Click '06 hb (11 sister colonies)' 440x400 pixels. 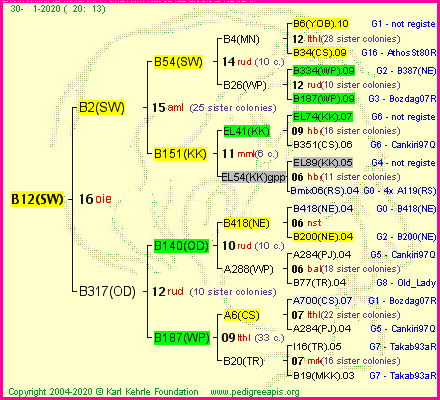[346, 177]
